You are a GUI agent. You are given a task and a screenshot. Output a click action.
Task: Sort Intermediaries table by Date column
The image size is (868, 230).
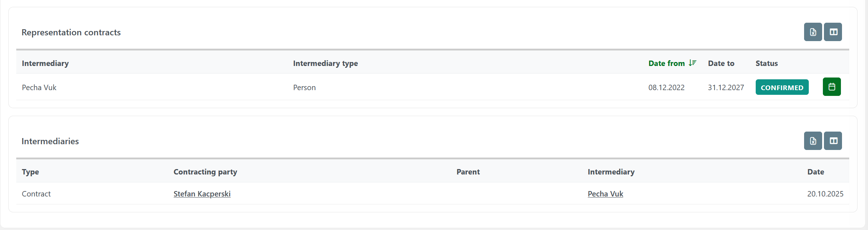point(815,172)
